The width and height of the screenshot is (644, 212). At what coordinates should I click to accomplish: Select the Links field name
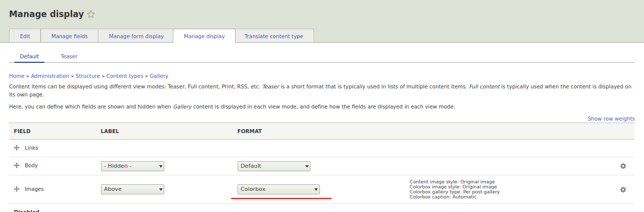[x=31, y=148]
